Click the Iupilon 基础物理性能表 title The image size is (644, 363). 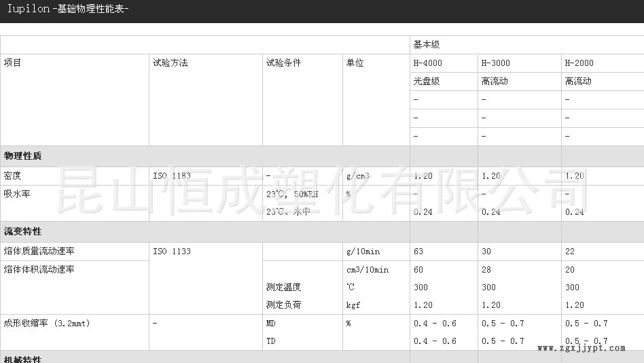68,9
